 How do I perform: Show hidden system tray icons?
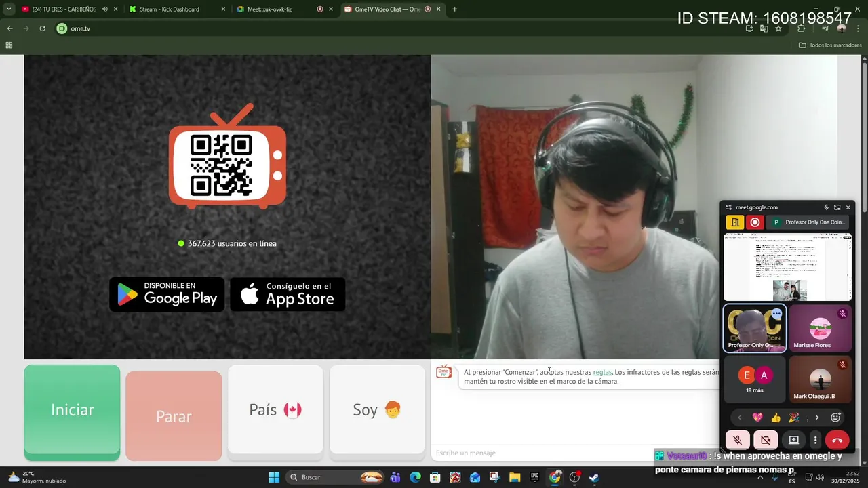click(x=761, y=477)
